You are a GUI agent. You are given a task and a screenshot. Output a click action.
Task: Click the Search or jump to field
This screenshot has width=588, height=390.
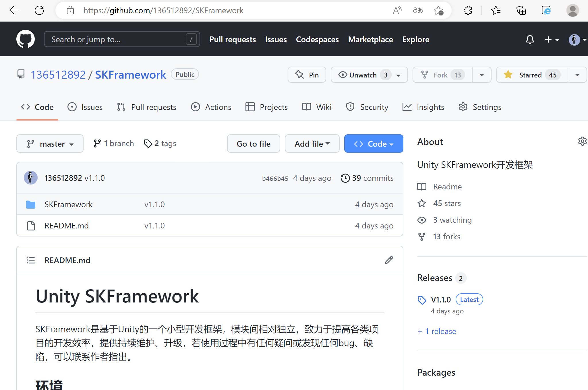coord(122,39)
